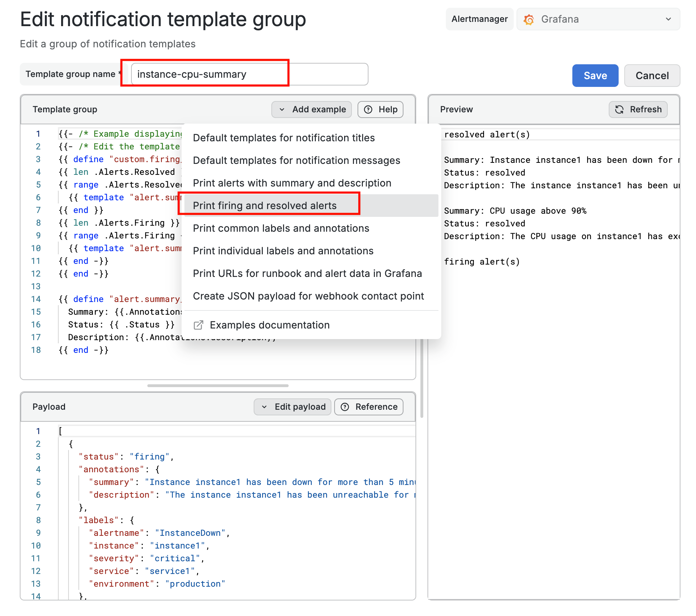Click the external link icon for Examples documentation
Screen dimensions: 696x616
click(x=199, y=325)
